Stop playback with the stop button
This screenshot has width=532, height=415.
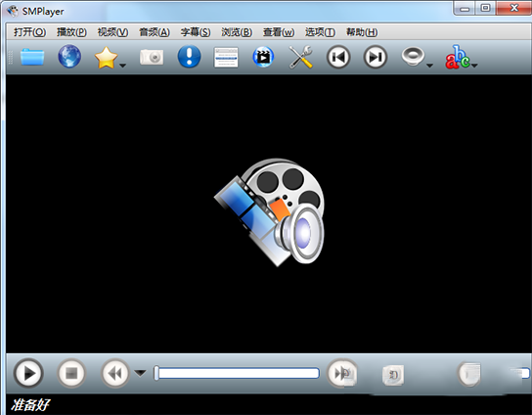pyautogui.click(x=71, y=373)
